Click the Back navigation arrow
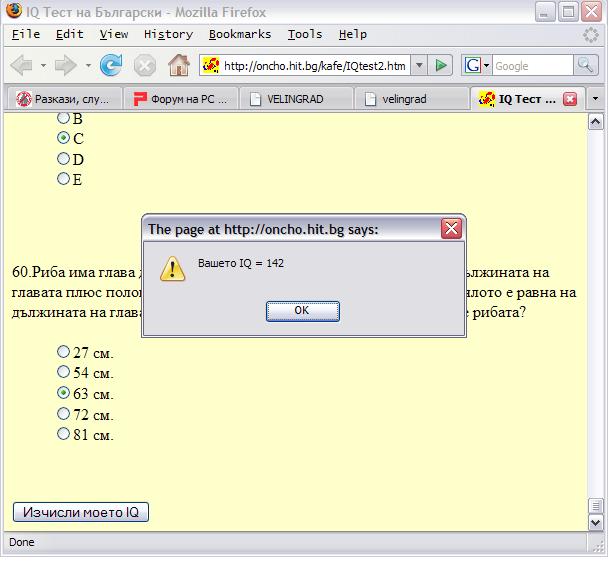This screenshot has width=611, height=564. point(22,65)
